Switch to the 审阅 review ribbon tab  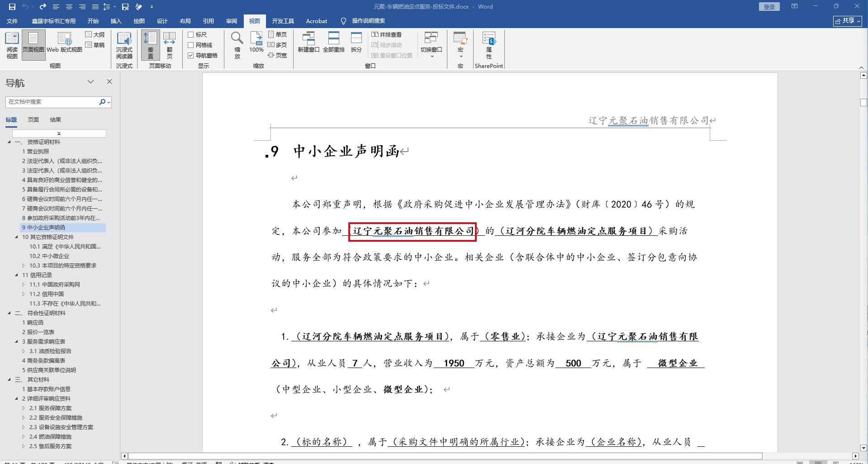pyautogui.click(x=232, y=21)
